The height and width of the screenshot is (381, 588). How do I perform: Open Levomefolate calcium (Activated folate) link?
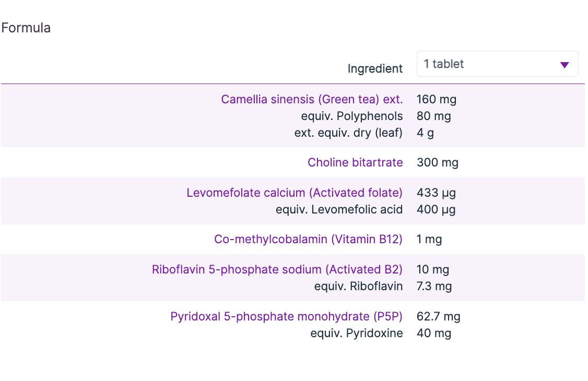(295, 193)
